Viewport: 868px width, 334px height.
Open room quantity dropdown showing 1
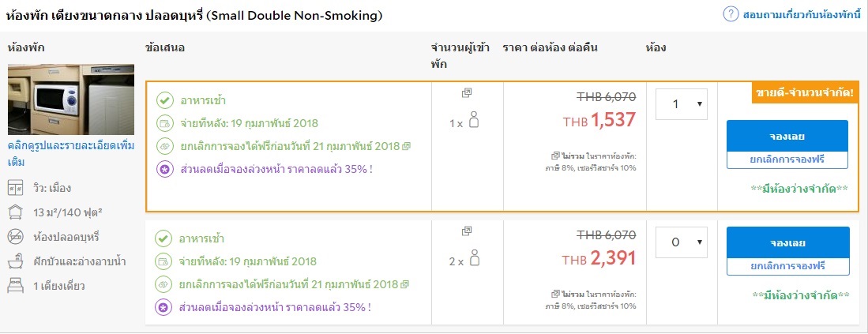coord(681,104)
